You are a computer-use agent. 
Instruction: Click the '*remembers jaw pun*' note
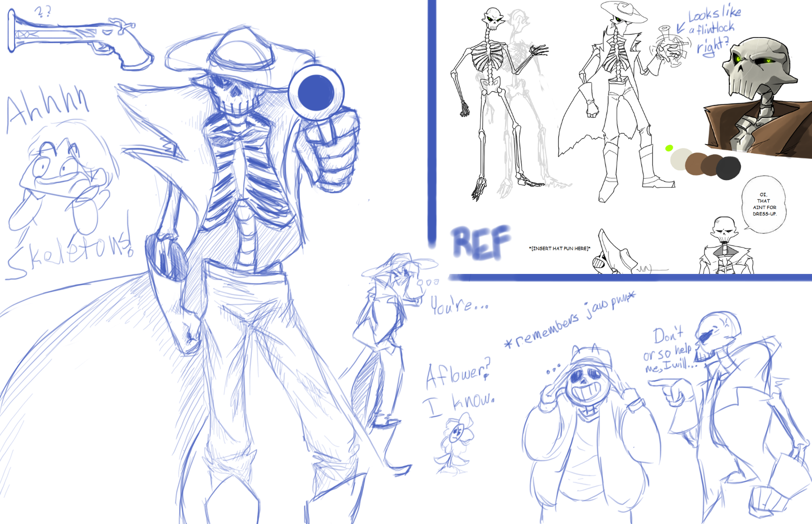(569, 321)
